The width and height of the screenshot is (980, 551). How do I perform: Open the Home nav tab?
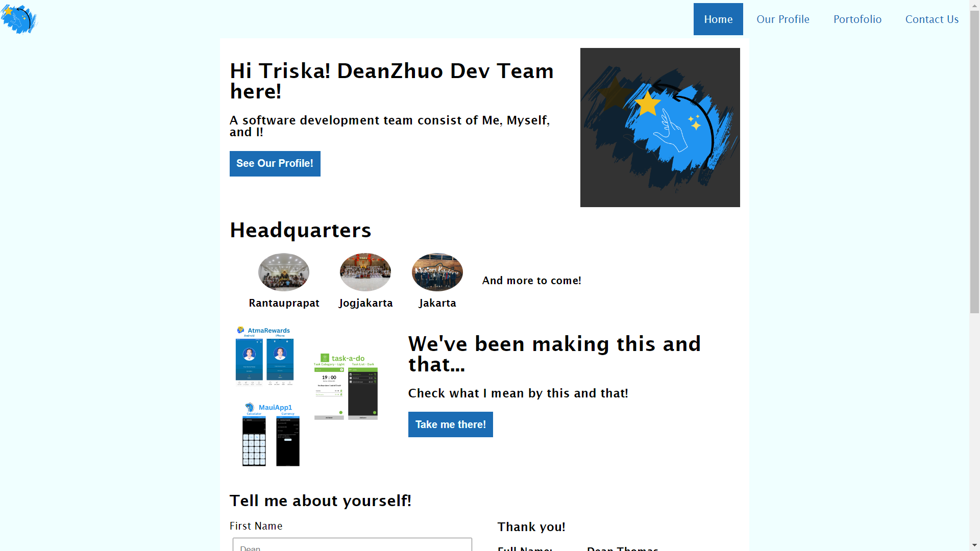pos(718,19)
